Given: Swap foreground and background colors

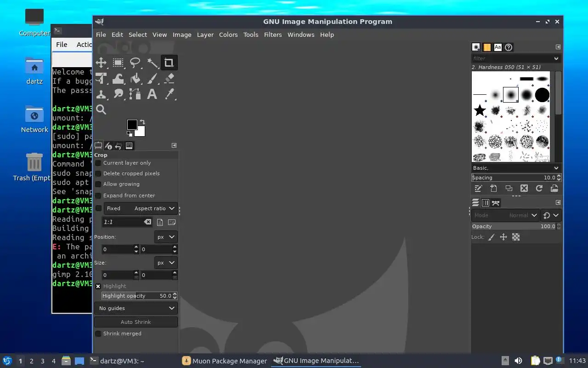Looking at the screenshot, I should click(x=142, y=122).
